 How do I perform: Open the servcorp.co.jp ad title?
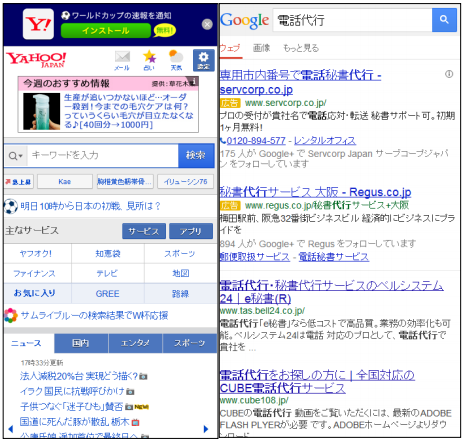[300, 82]
